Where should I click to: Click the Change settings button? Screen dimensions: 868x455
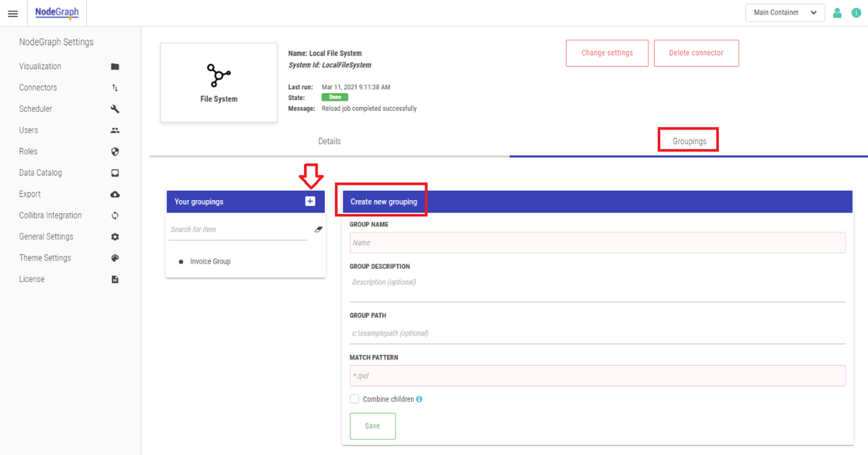607,53
